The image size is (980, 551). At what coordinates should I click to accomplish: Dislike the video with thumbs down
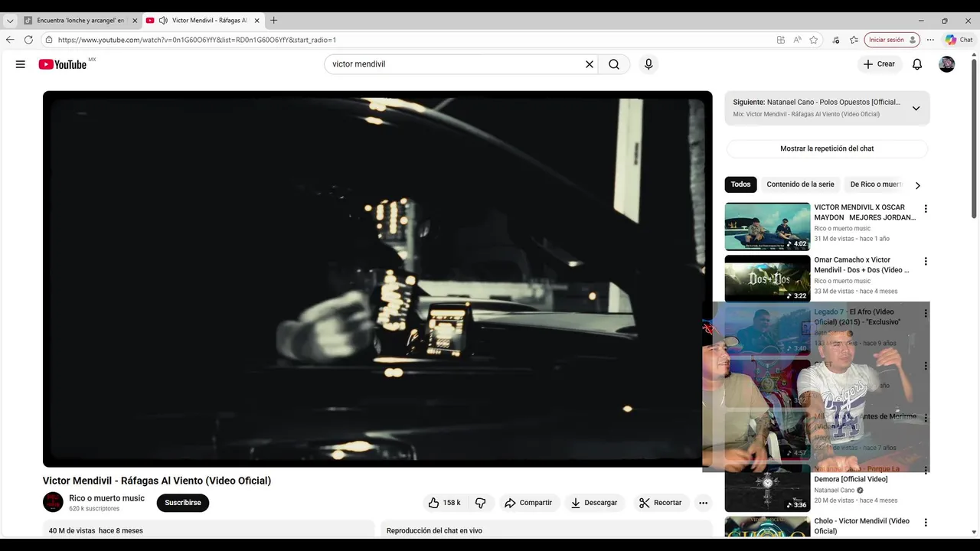point(481,503)
